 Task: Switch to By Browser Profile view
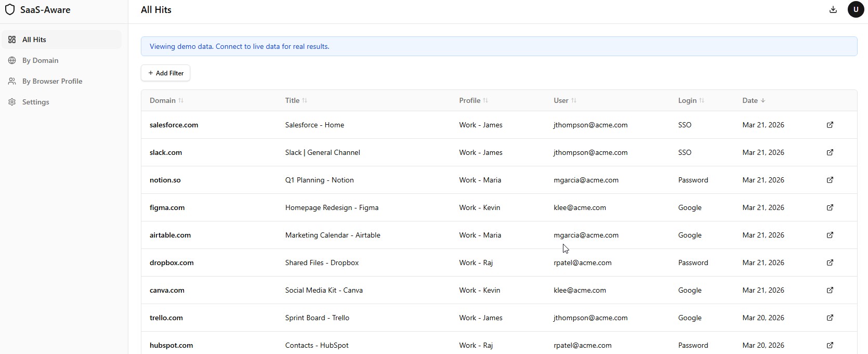click(52, 81)
